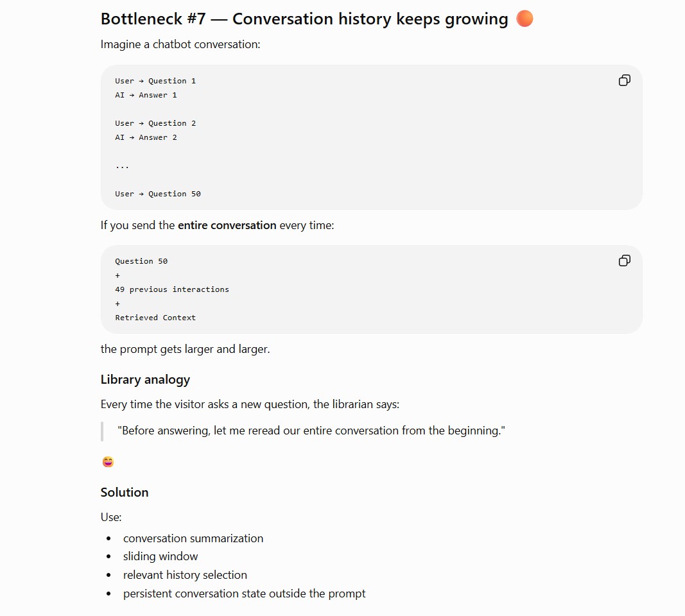Click the librarian blockquote text
The height and width of the screenshot is (616, 685).
coord(311,431)
